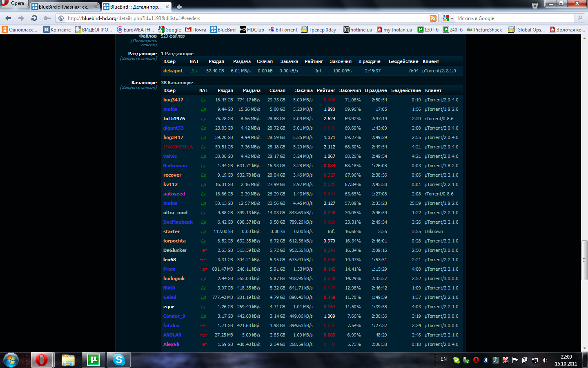Click the Искать в Google search field
The height and width of the screenshot is (368, 588).
point(515,18)
